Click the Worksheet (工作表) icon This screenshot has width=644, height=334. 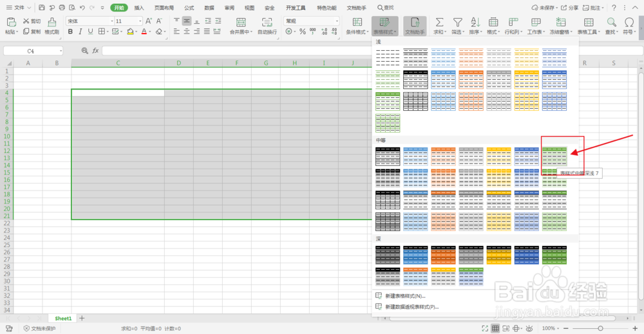pyautogui.click(x=536, y=22)
